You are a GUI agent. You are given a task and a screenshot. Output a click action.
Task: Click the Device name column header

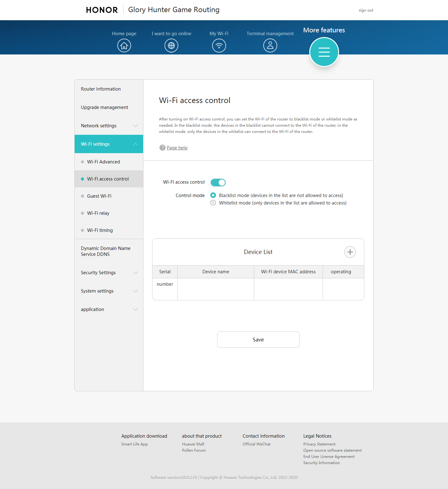[x=216, y=272]
